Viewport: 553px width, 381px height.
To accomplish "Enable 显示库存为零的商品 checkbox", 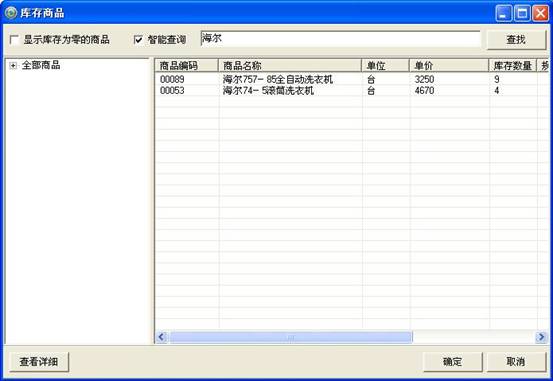I will click(x=14, y=40).
